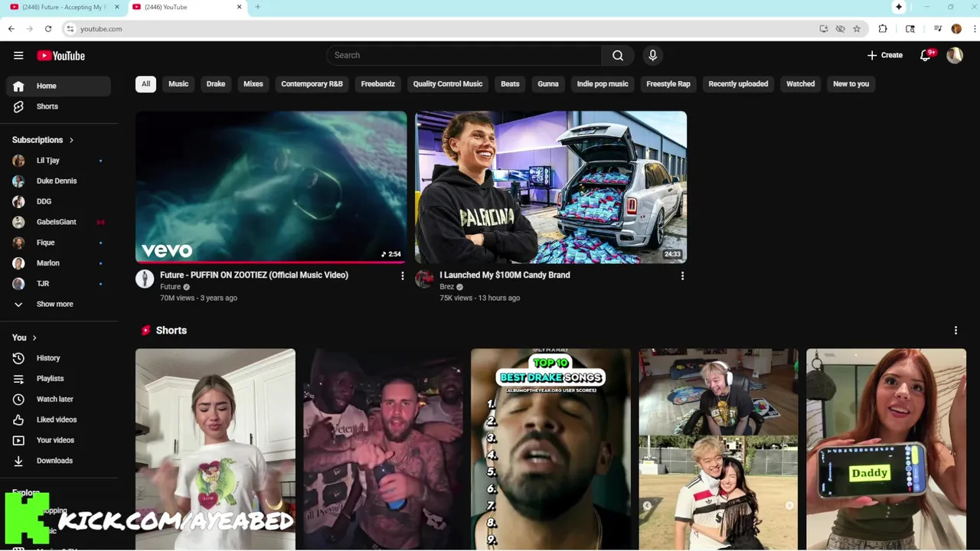980x551 pixels.
Task: Open Your videos in the sidebar
Action: tap(58, 440)
